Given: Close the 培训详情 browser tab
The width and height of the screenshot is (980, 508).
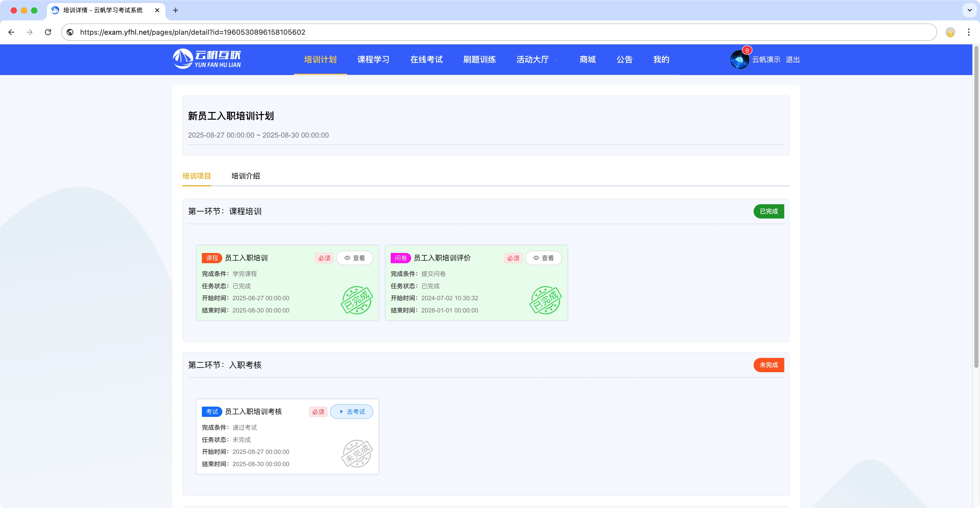Looking at the screenshot, I should [x=157, y=10].
